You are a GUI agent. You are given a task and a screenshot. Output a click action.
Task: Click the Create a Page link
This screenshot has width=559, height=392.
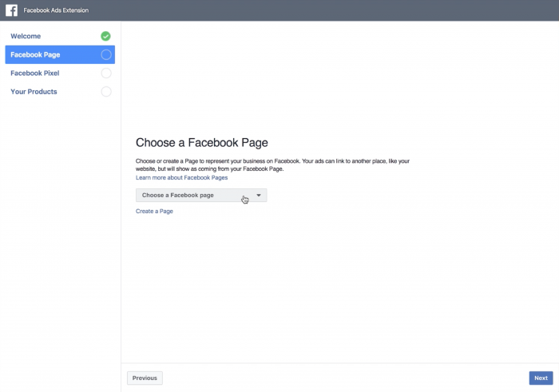click(x=154, y=211)
